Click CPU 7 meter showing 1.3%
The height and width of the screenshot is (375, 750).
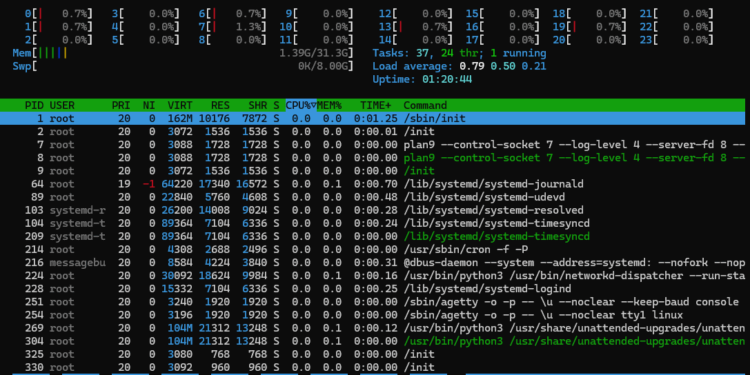[x=232, y=27]
